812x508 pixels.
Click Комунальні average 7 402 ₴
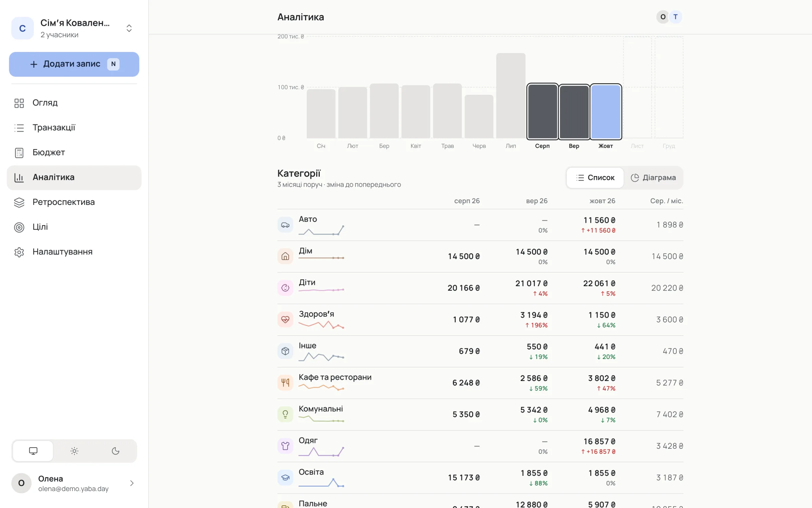670,414
